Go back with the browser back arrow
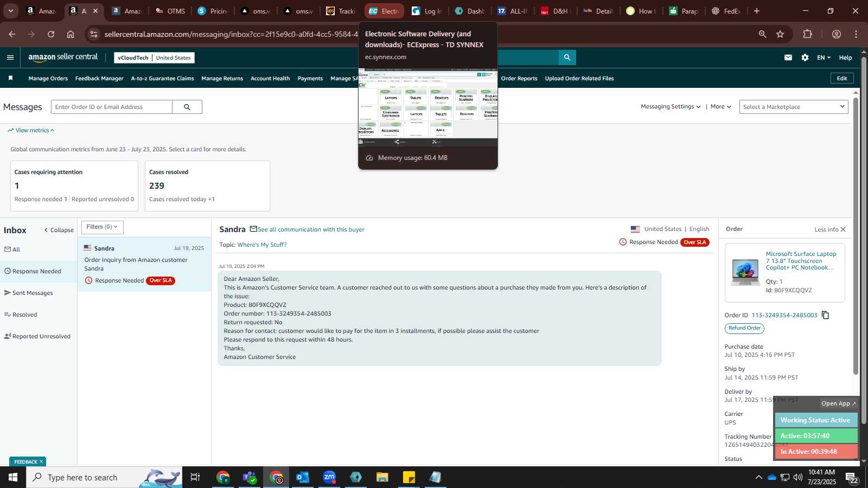The height and width of the screenshot is (488, 868). [12, 34]
